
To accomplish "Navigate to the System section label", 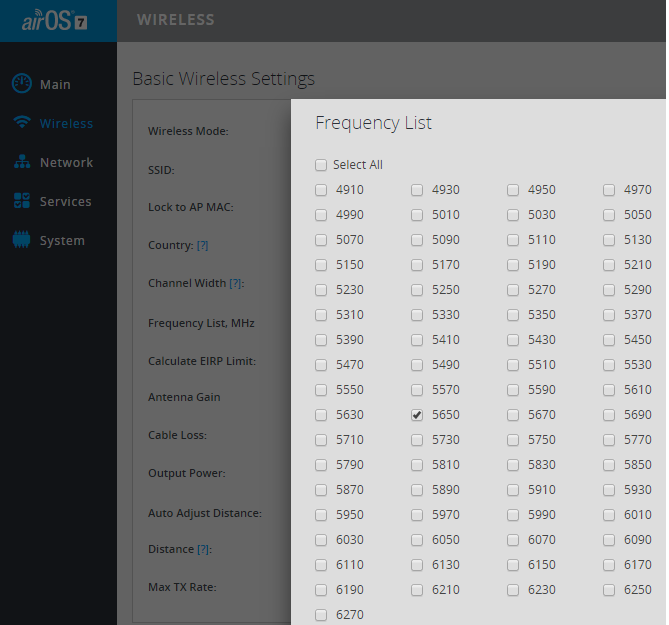I will [x=62, y=241].
